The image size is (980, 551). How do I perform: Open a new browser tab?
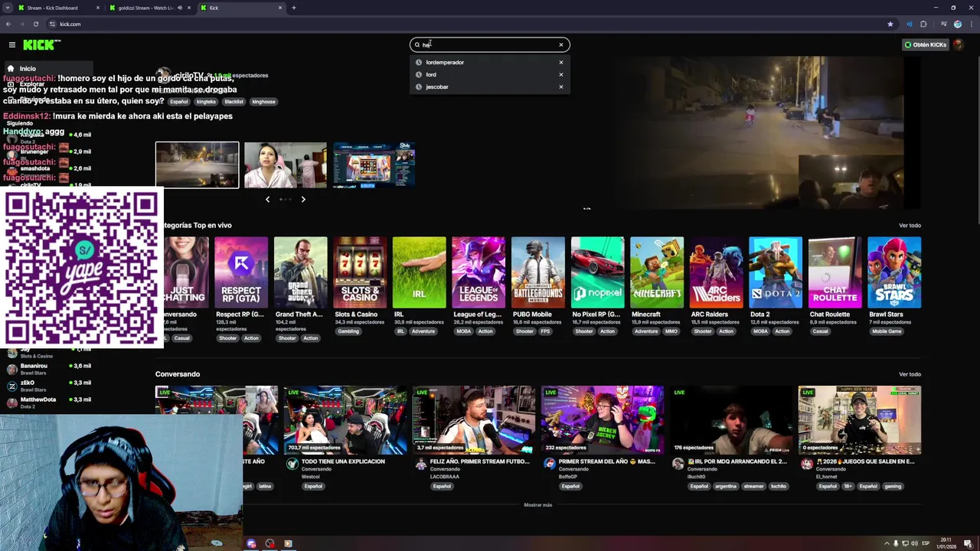[294, 8]
